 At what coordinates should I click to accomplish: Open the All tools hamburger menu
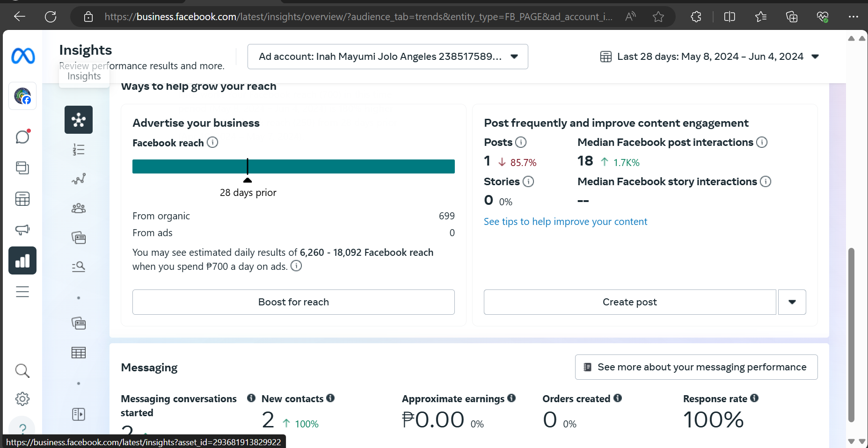22,292
